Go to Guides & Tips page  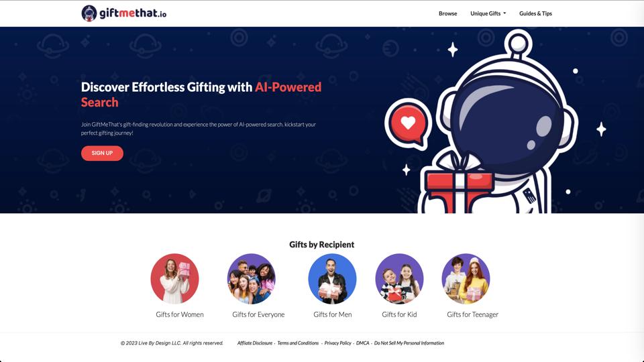[535, 13]
